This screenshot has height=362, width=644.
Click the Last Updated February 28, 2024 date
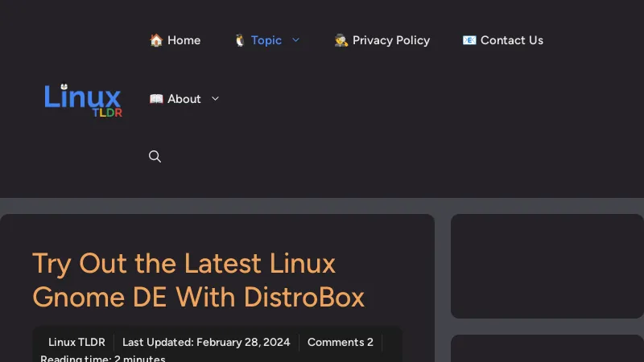[x=206, y=342]
